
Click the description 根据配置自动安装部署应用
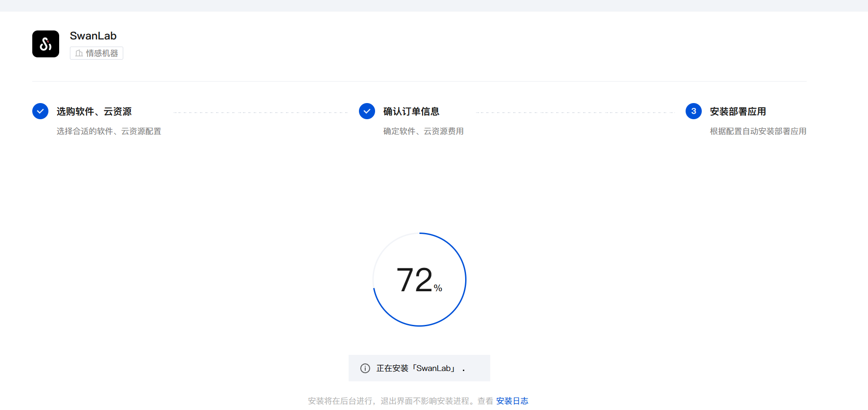tap(758, 131)
